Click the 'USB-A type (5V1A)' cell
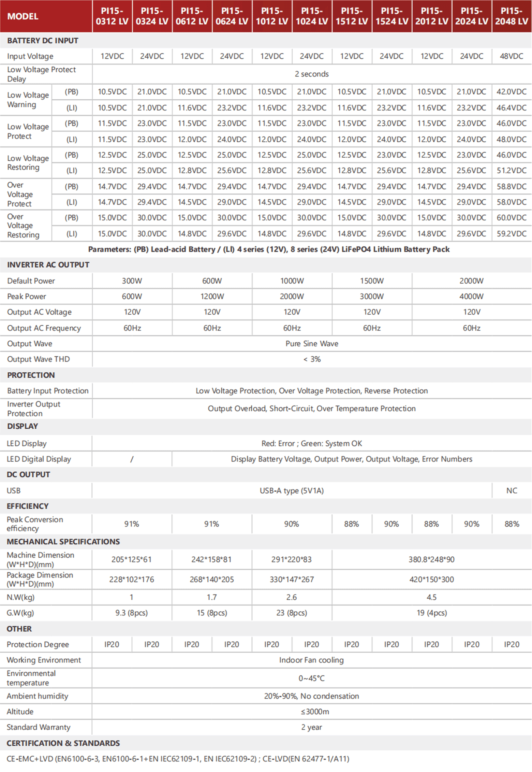This screenshot has height=772, width=532. [x=292, y=490]
